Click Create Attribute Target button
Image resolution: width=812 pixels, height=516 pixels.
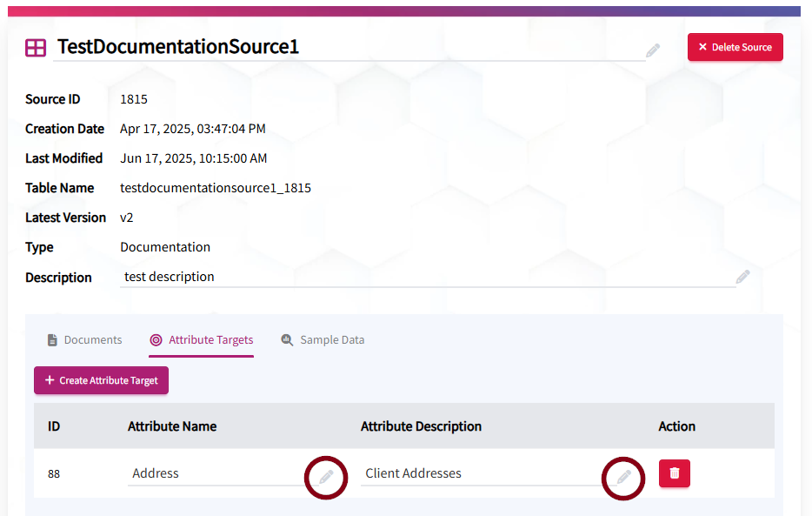click(x=101, y=380)
